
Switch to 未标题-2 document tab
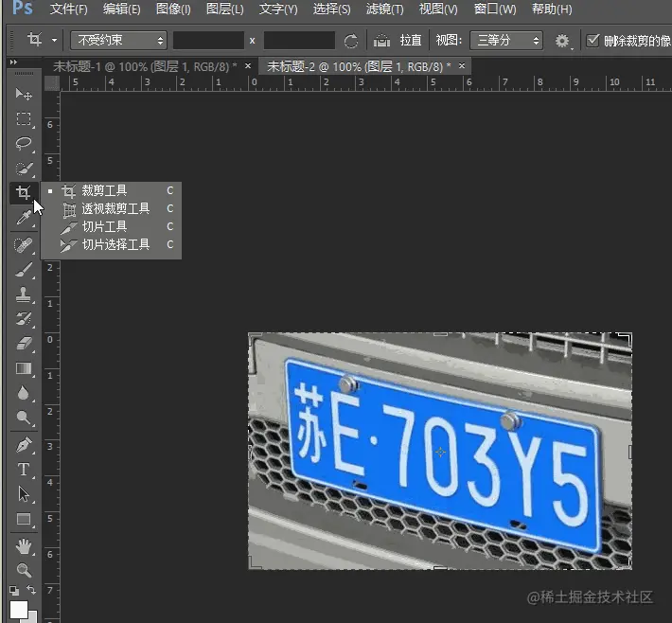[x=359, y=66]
